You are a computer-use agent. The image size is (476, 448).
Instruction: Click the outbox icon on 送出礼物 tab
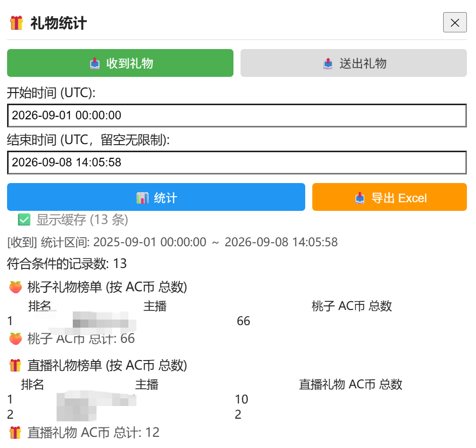(x=328, y=64)
